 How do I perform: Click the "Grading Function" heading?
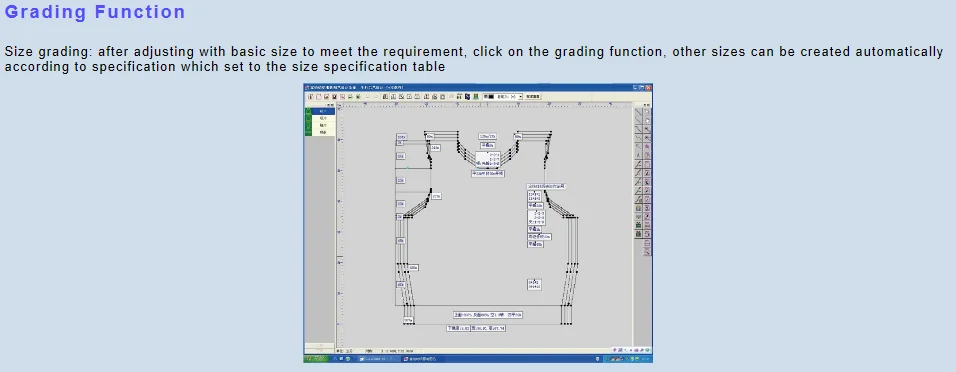click(95, 12)
